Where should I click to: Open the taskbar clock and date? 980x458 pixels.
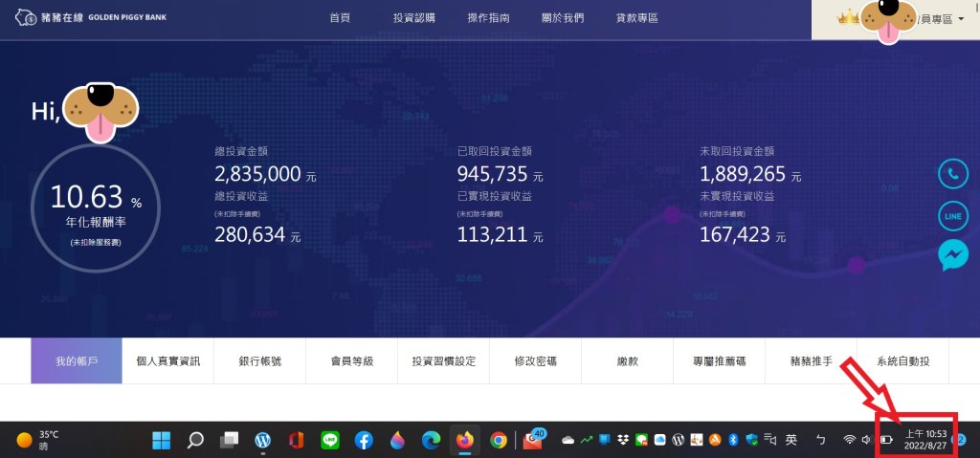pos(925,439)
